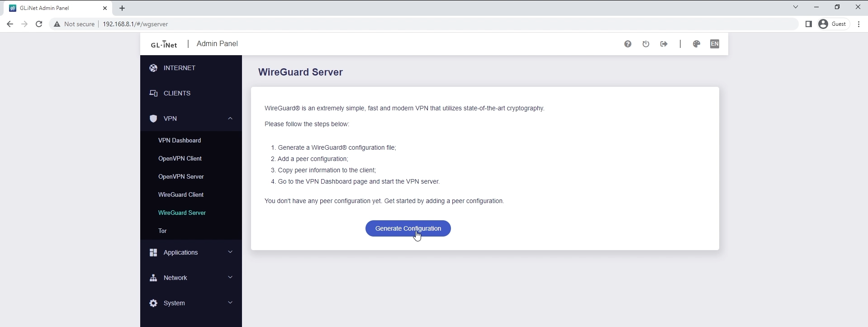Expand the Network menu chevron
Image resolution: width=868 pixels, height=327 pixels.
230,277
